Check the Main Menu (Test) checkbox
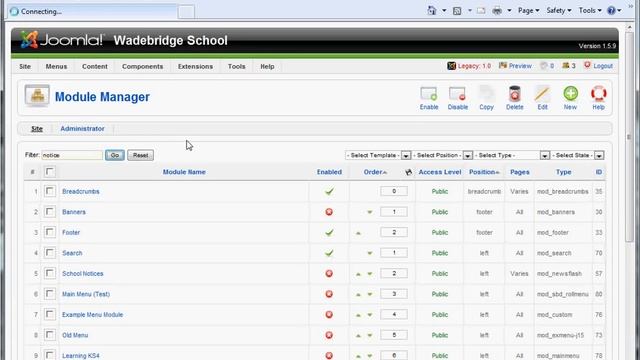The width and height of the screenshot is (640, 360). coord(49,293)
